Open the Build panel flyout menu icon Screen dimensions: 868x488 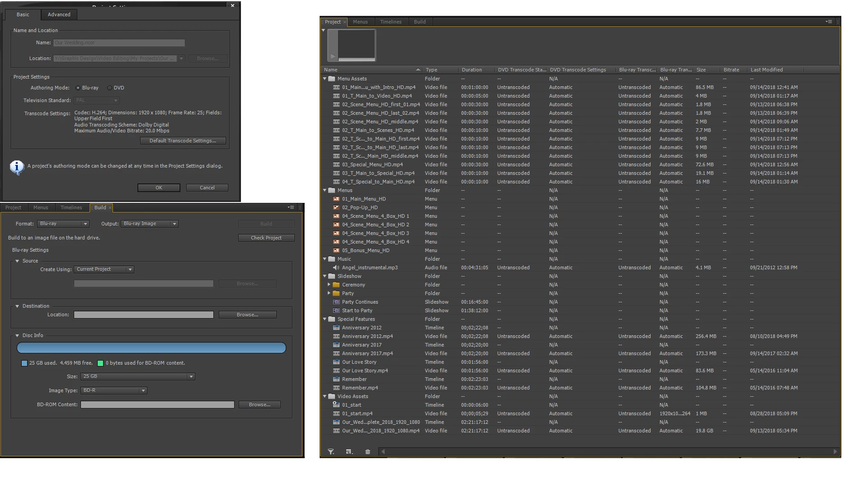[x=291, y=207]
